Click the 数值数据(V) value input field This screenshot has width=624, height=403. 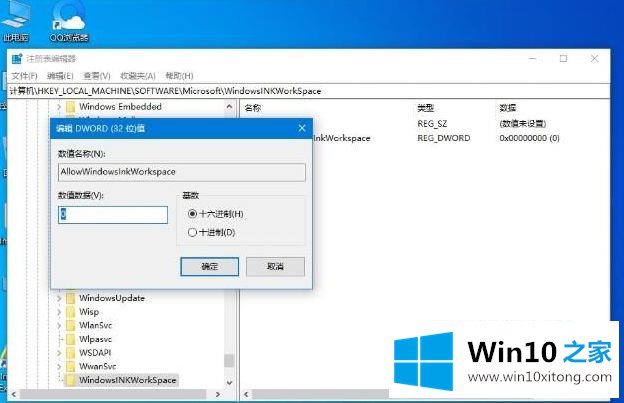coord(113,215)
